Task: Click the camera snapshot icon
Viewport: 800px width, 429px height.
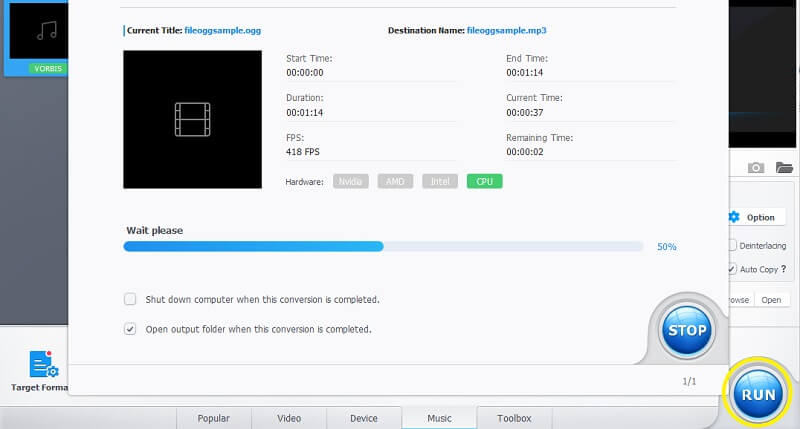Action: coord(756,168)
